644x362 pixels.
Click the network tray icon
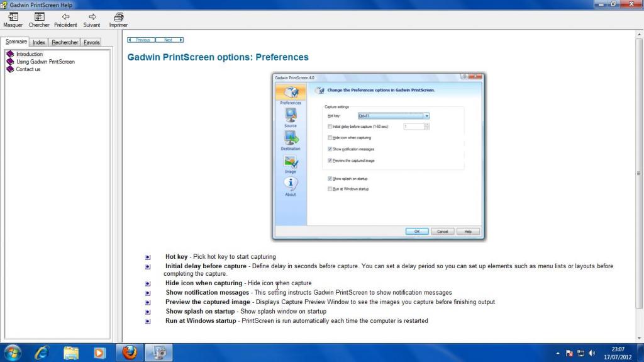[580, 353]
